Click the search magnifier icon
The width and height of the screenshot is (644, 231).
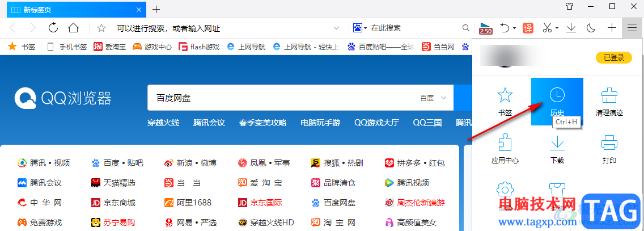tap(466, 28)
